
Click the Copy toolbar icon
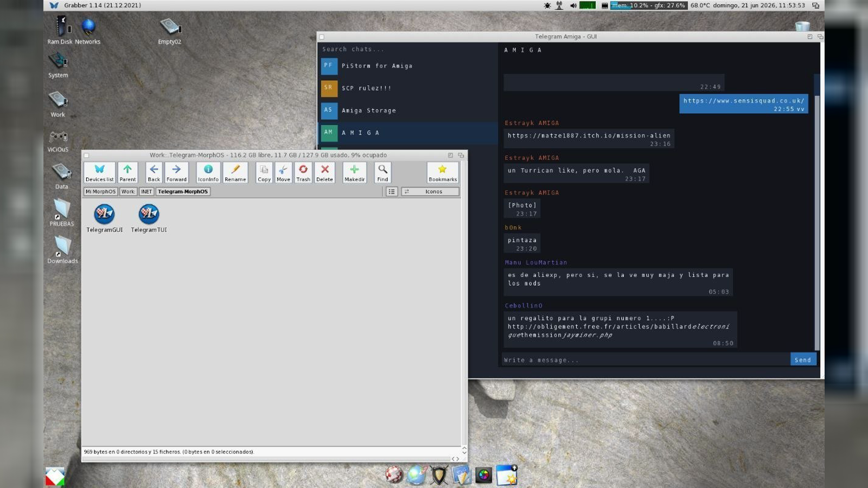[x=264, y=172]
